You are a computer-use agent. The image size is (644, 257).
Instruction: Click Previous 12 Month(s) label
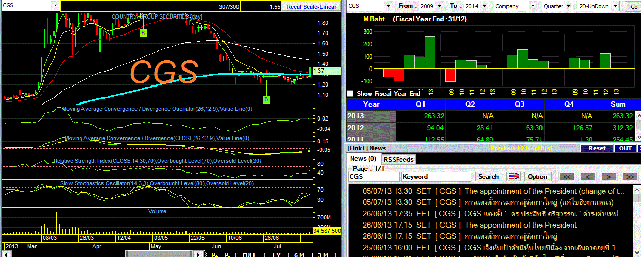[x=521, y=148]
